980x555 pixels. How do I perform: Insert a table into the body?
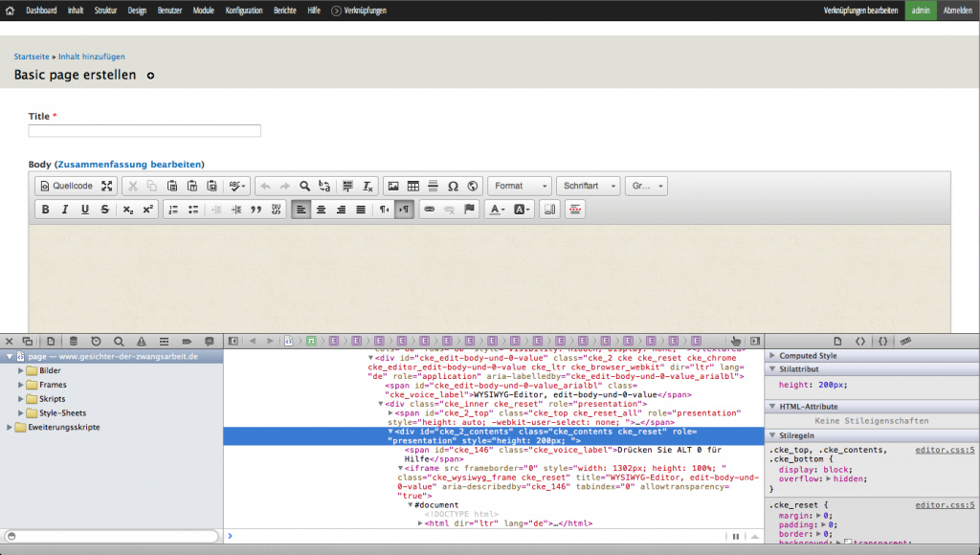point(413,186)
